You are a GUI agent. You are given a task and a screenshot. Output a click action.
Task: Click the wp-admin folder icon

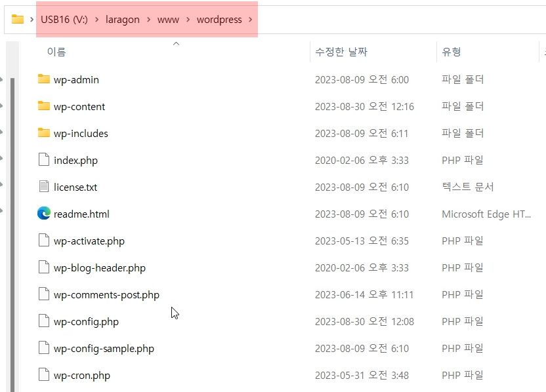(x=43, y=79)
